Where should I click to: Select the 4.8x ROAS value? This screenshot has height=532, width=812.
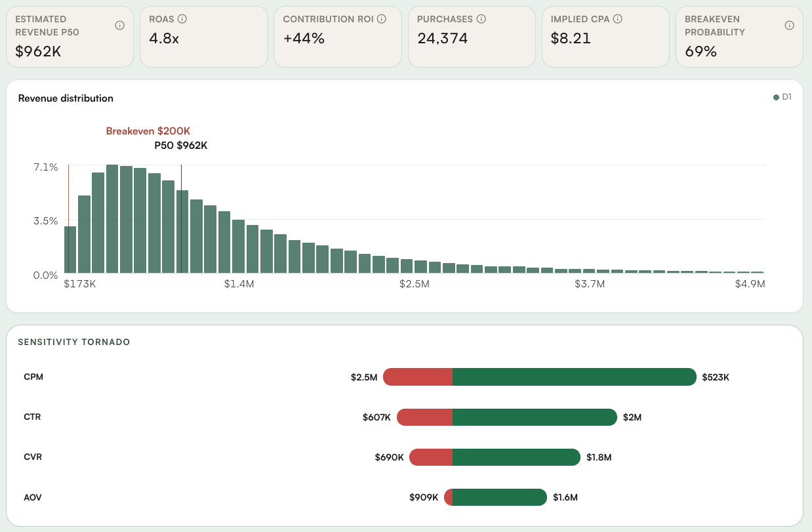(164, 38)
